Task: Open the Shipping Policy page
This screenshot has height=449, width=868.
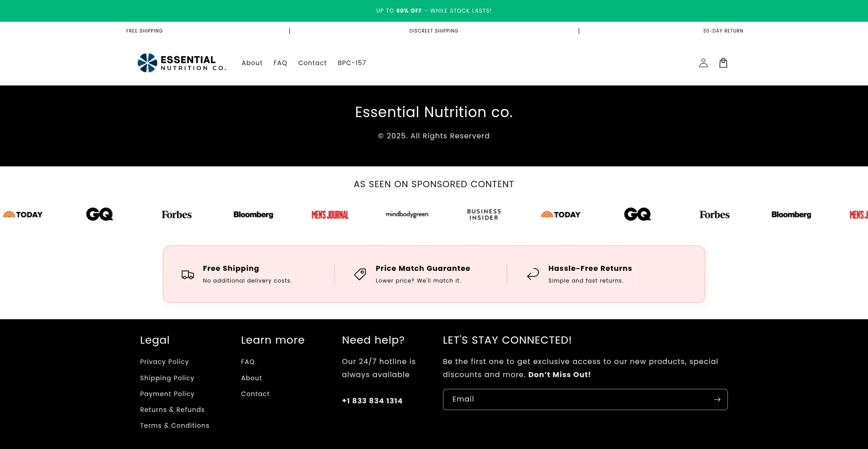Action: point(167,378)
